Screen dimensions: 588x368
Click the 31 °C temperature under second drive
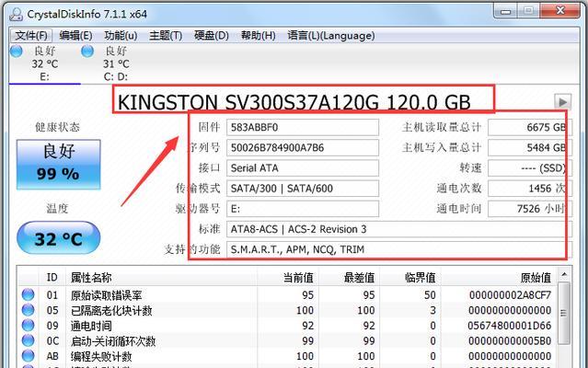116,64
